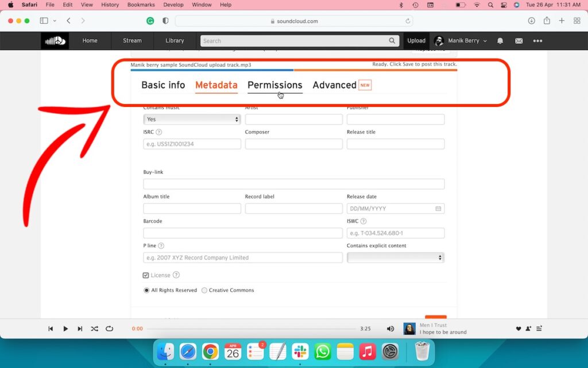This screenshot has height=368, width=588.
Task: Enable the License checkbox
Action: pos(146,275)
